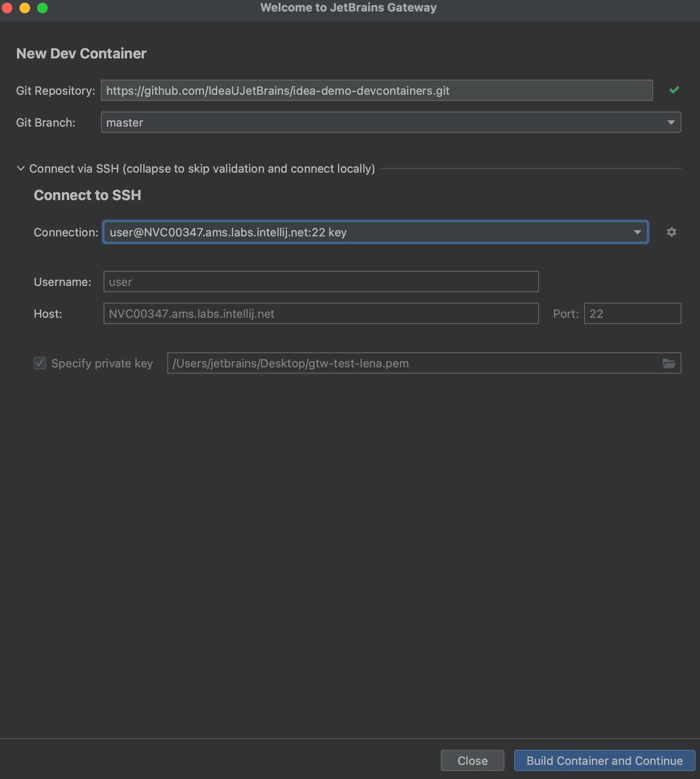Open the Connection dropdown list
The image size is (700, 779).
pos(376,232)
